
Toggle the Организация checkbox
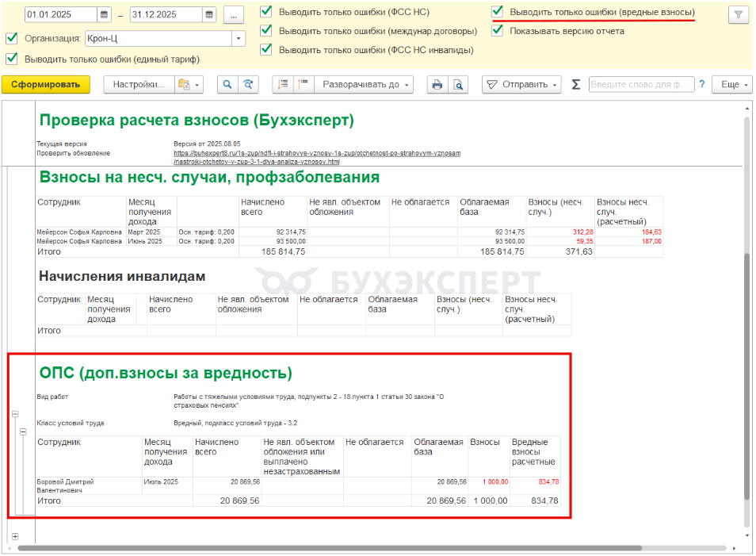click(x=12, y=38)
